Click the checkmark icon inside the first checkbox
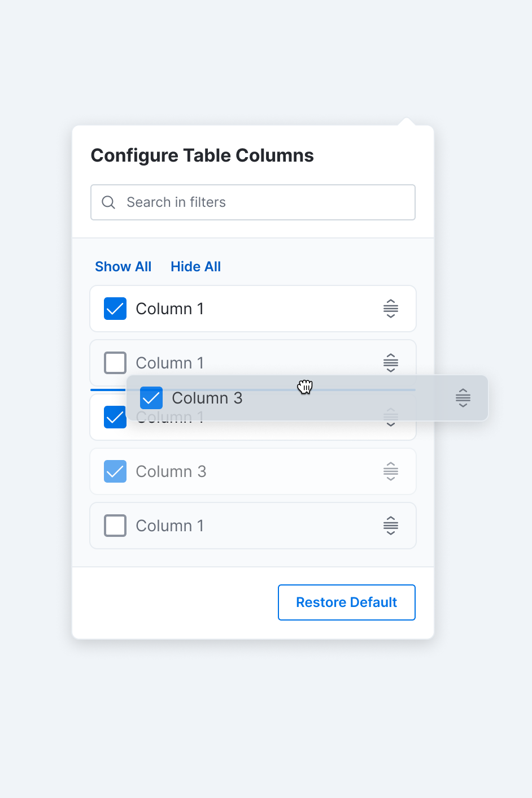 [x=115, y=309]
